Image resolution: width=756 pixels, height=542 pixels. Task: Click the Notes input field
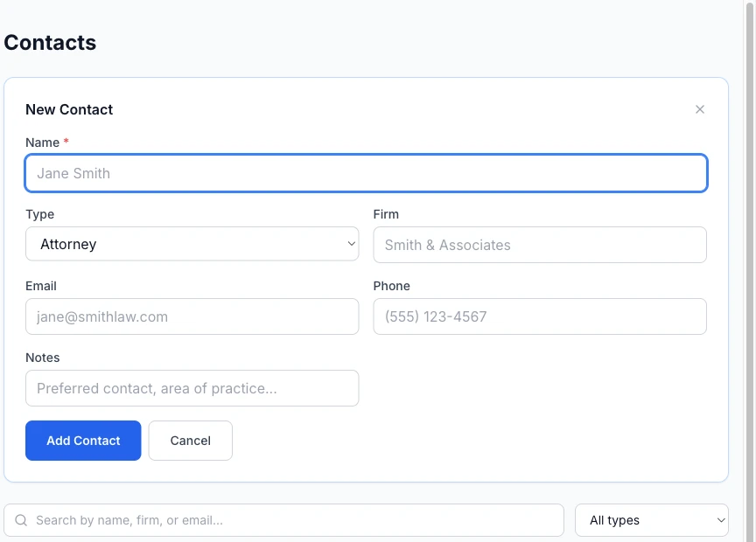(x=192, y=388)
